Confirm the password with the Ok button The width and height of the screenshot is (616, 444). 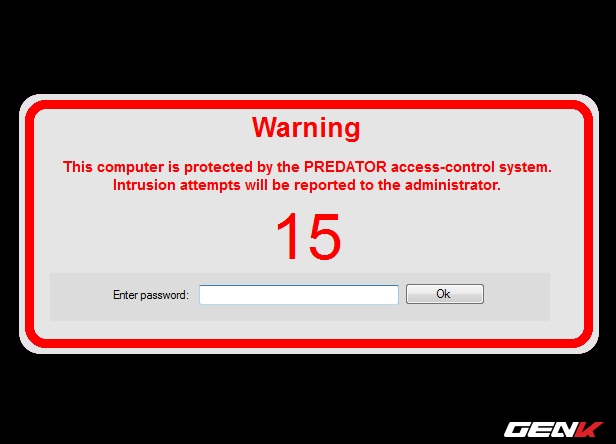445,294
